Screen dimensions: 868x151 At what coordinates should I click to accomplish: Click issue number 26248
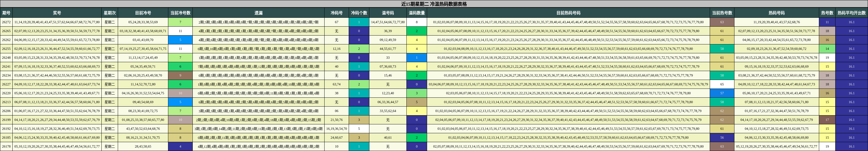[6, 58]
